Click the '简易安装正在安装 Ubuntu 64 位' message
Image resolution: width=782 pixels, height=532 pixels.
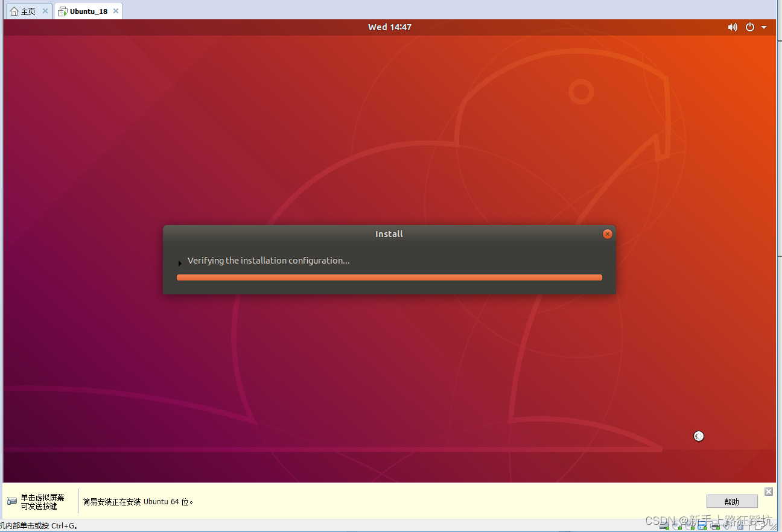click(x=138, y=502)
